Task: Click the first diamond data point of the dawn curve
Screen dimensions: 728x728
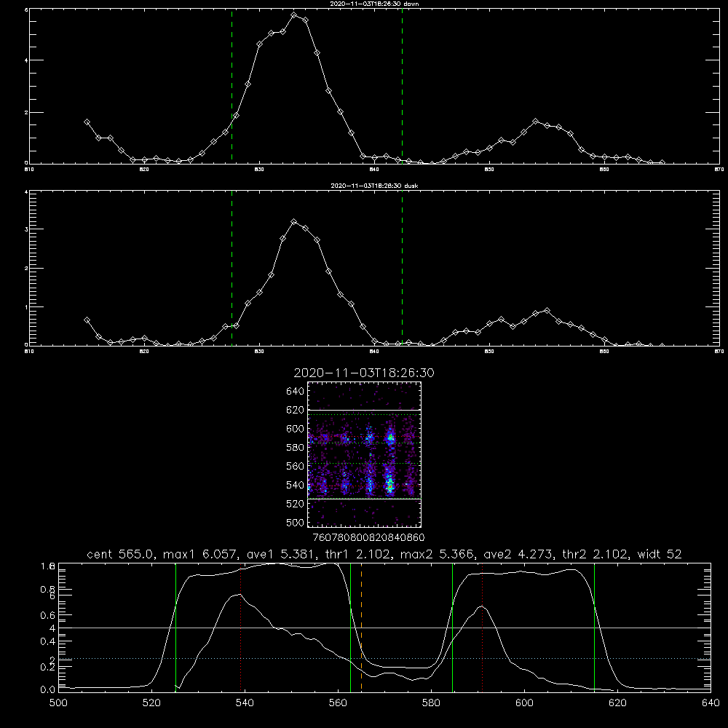Action: [x=87, y=122]
